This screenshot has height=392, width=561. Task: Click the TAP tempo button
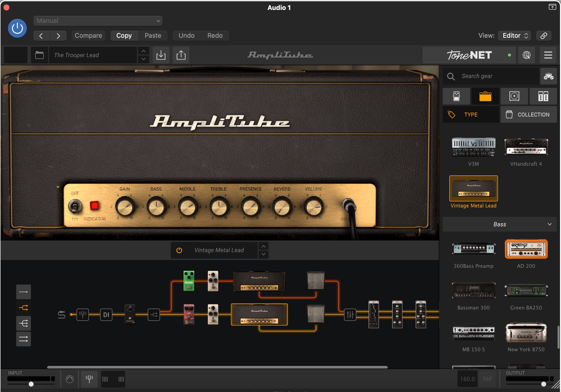point(487,379)
